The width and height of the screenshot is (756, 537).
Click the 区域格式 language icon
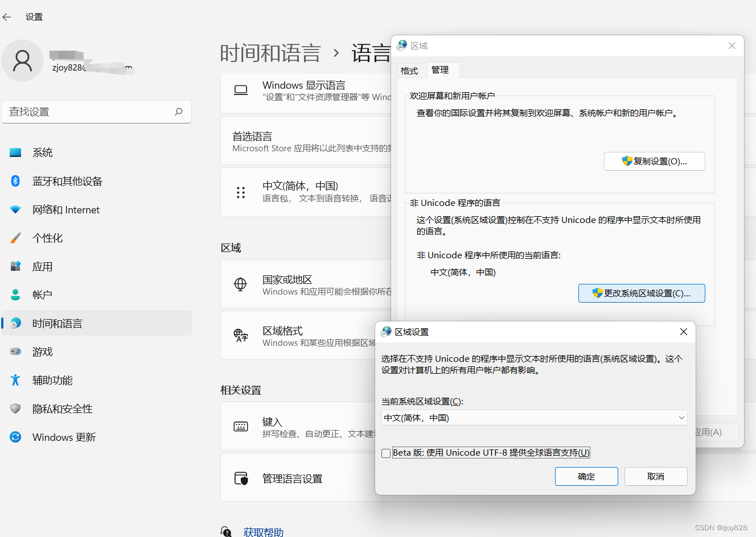coord(241,335)
